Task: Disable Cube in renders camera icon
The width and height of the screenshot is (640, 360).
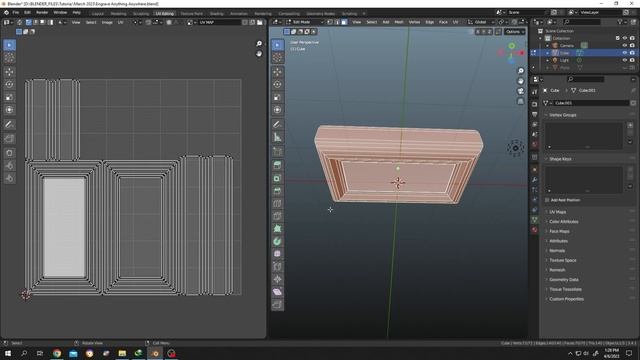Action: pyautogui.click(x=632, y=53)
